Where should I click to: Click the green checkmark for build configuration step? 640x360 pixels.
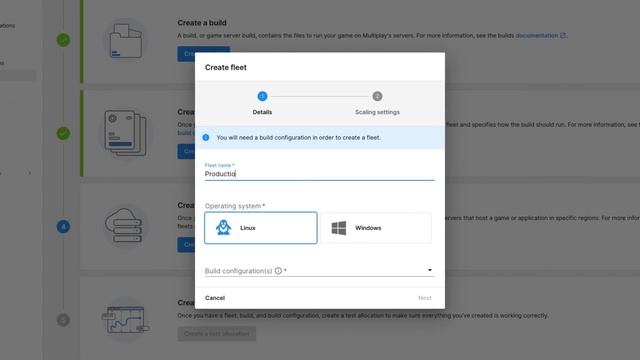(63, 133)
